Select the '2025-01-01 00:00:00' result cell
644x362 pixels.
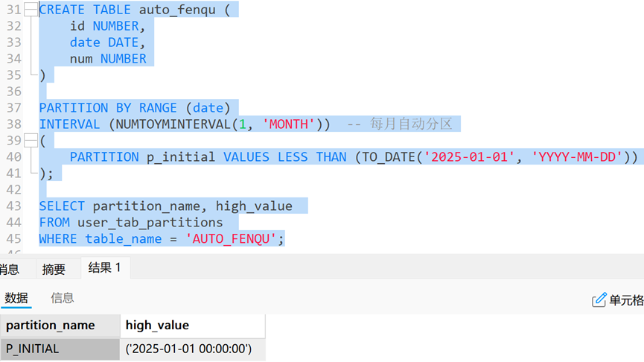(x=188, y=349)
